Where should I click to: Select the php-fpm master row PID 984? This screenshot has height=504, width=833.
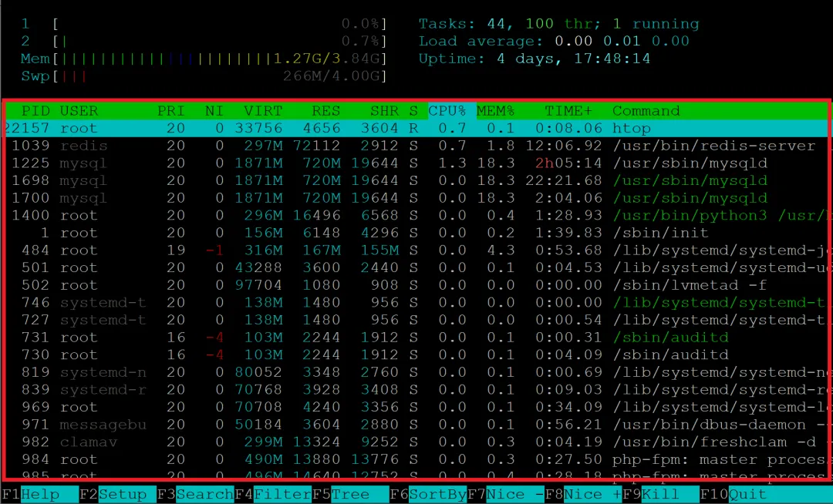(x=416, y=459)
